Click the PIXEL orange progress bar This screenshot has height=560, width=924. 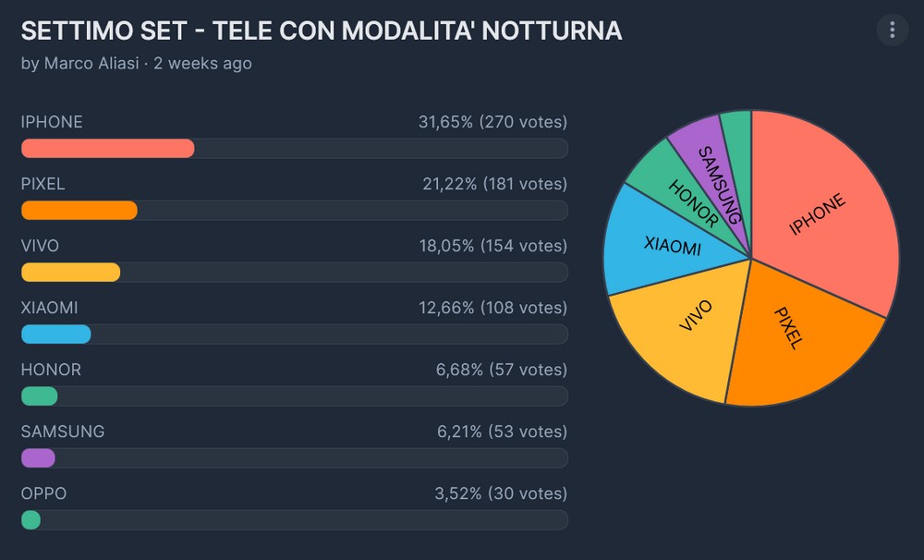point(79,211)
